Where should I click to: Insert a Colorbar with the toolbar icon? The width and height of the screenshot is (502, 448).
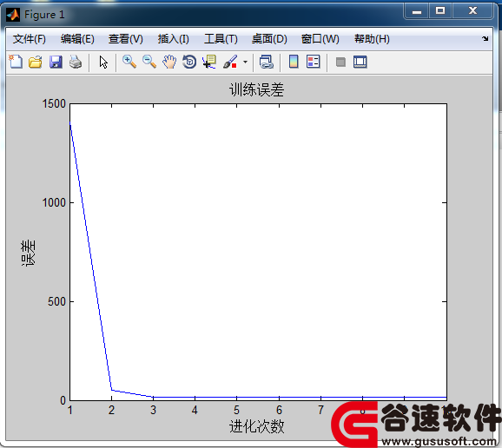tap(294, 62)
